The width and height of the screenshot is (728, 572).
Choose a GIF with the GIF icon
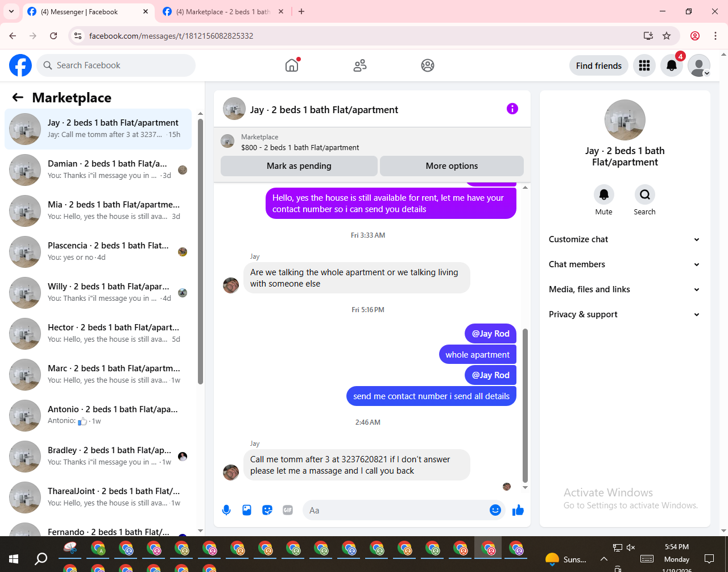(288, 510)
